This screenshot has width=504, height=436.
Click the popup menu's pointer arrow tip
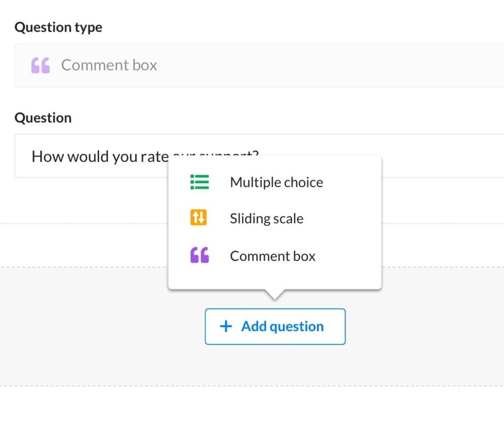[274, 297]
